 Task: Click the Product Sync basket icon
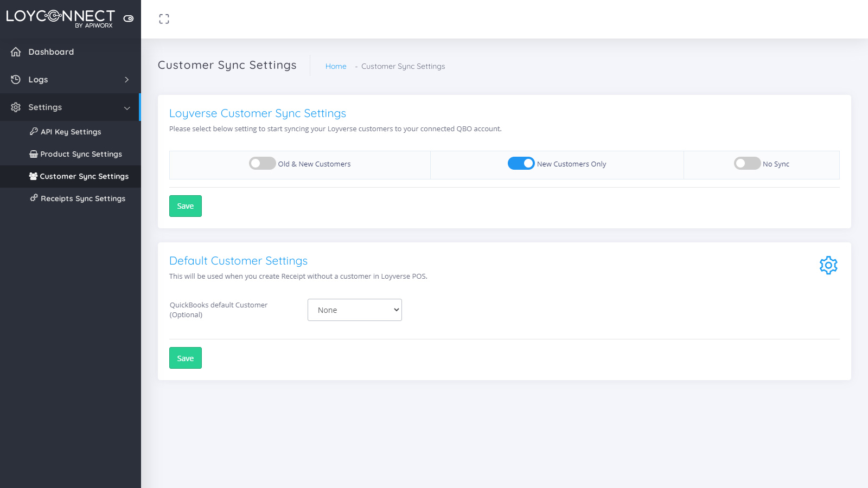[x=34, y=154]
